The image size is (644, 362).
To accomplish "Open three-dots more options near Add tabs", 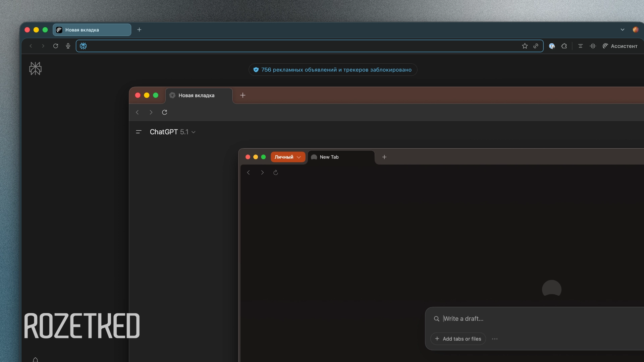I will (x=495, y=339).
